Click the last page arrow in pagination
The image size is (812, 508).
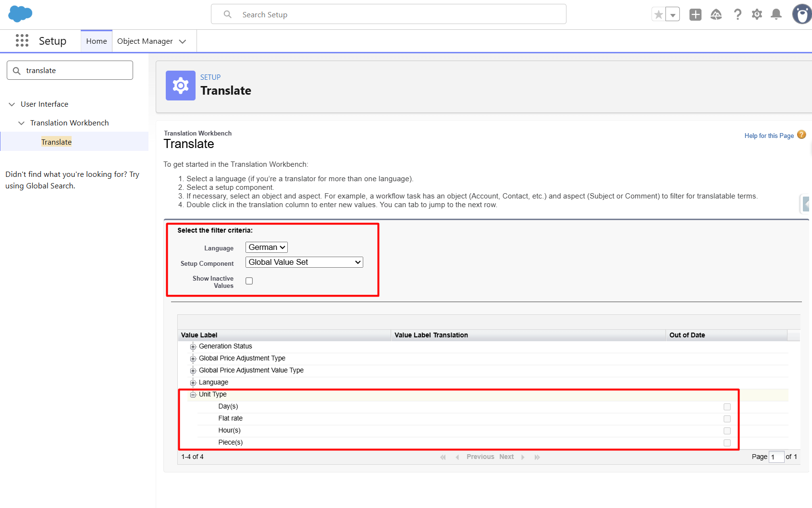click(x=537, y=457)
